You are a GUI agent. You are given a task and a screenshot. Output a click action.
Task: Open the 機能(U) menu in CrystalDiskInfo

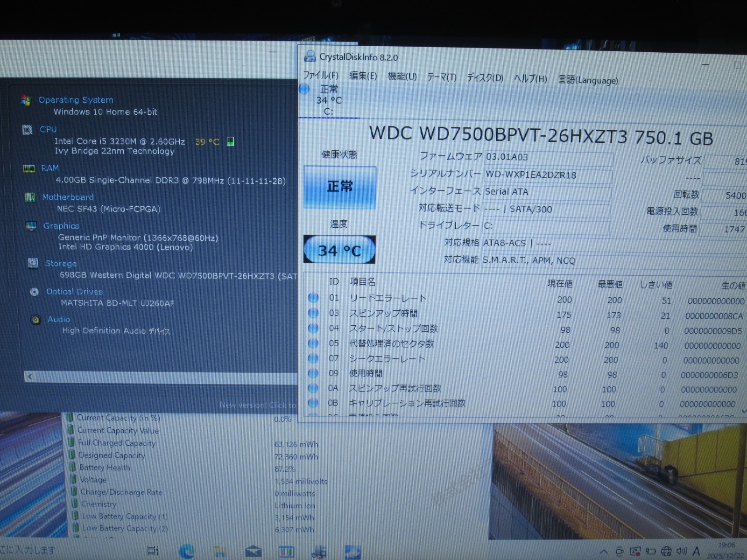point(402,77)
